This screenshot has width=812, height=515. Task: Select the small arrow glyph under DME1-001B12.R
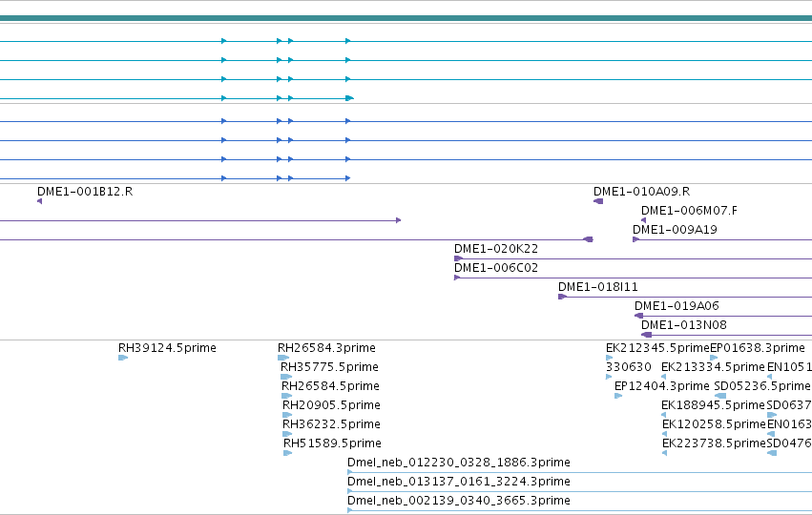click(x=40, y=201)
